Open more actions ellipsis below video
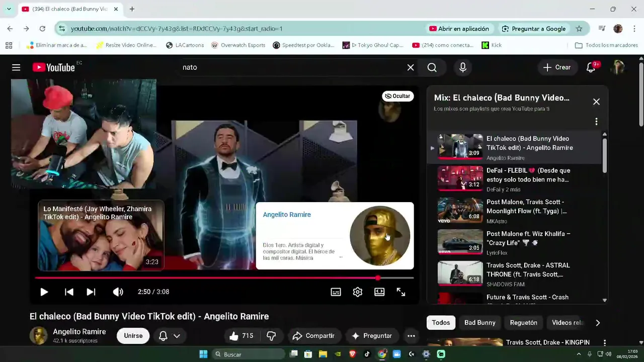This screenshot has height=362, width=644. click(x=411, y=336)
